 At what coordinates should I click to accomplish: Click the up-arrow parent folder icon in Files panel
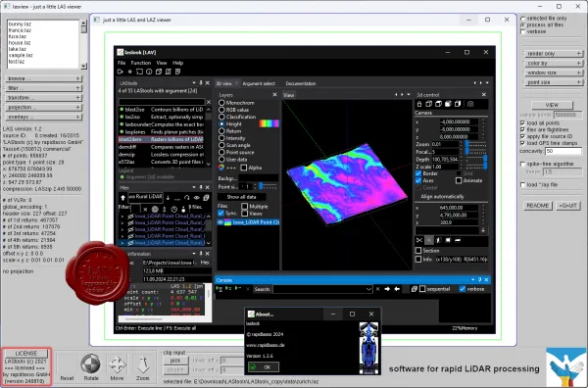point(123,197)
